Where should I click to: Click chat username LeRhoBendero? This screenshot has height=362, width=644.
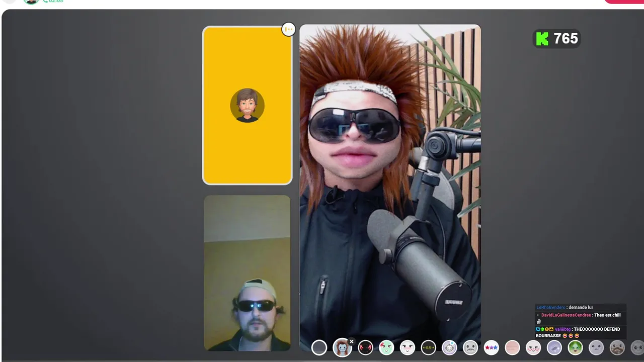coord(551,307)
